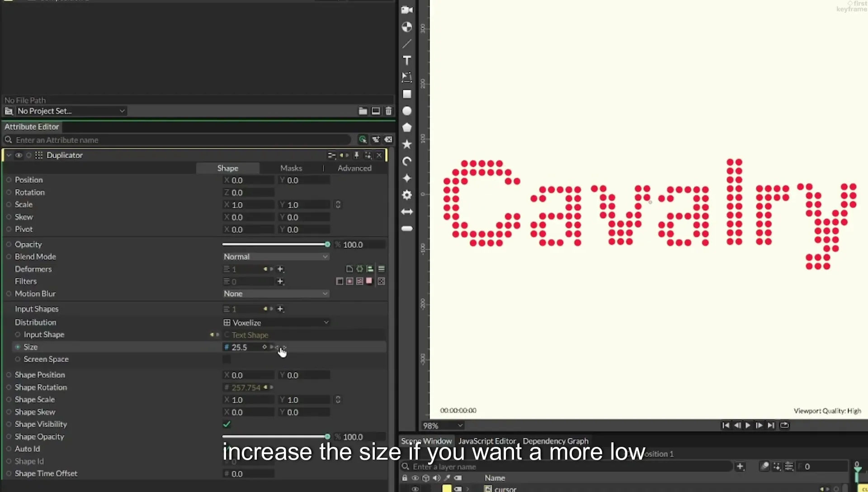Adjust the Shape Opacity slider handle
This screenshot has width=868, height=492.
[x=327, y=436]
